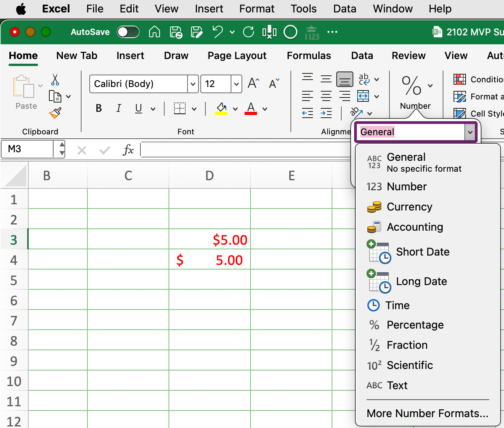Apply red font color swatch

click(251, 113)
